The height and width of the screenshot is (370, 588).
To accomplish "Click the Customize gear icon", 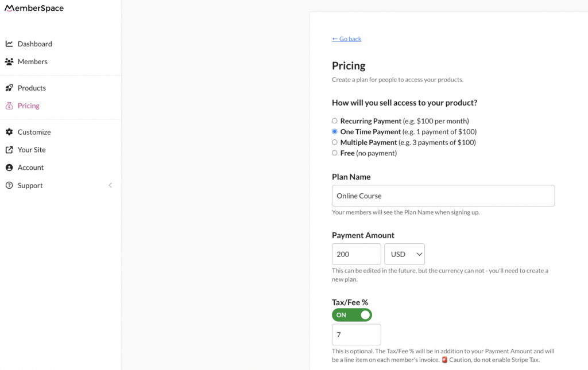I will click(x=9, y=132).
